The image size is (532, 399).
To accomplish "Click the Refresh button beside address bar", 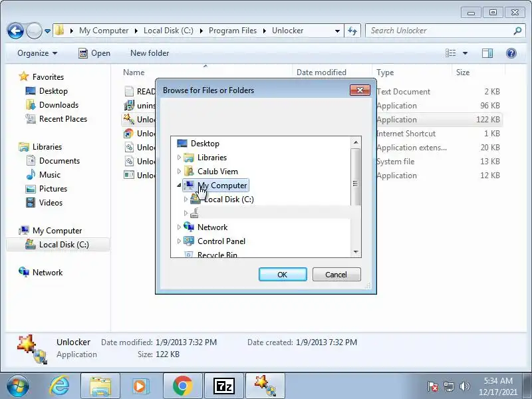I will point(352,31).
